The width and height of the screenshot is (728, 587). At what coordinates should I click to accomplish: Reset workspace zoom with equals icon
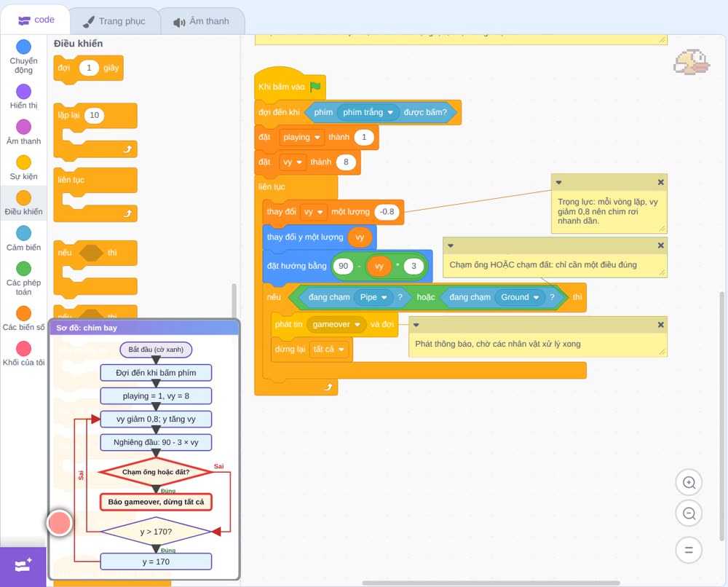coord(689,550)
